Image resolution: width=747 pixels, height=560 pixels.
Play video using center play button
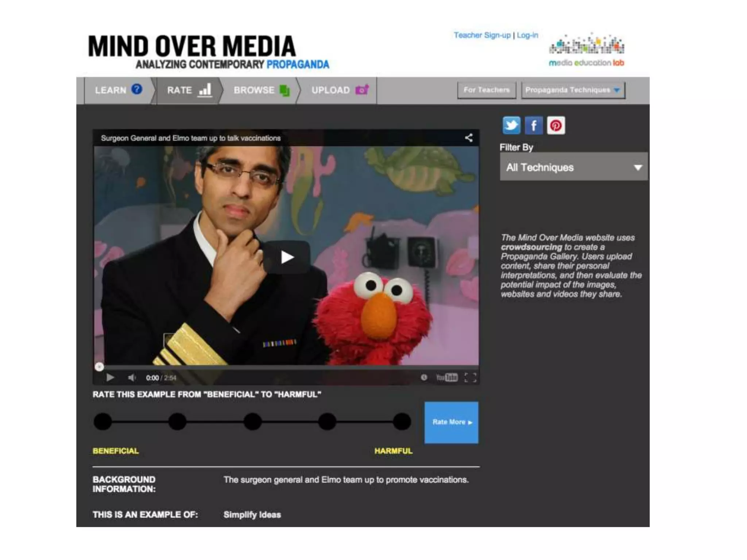287,257
